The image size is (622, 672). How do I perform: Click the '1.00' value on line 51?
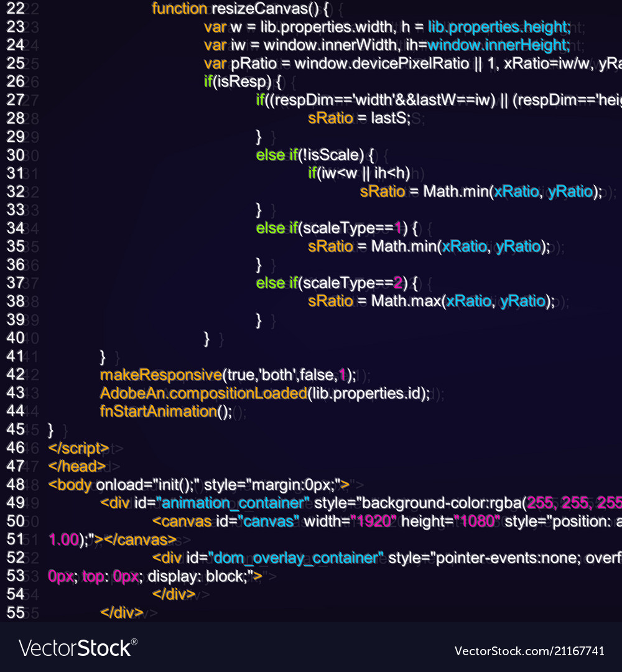click(x=64, y=539)
